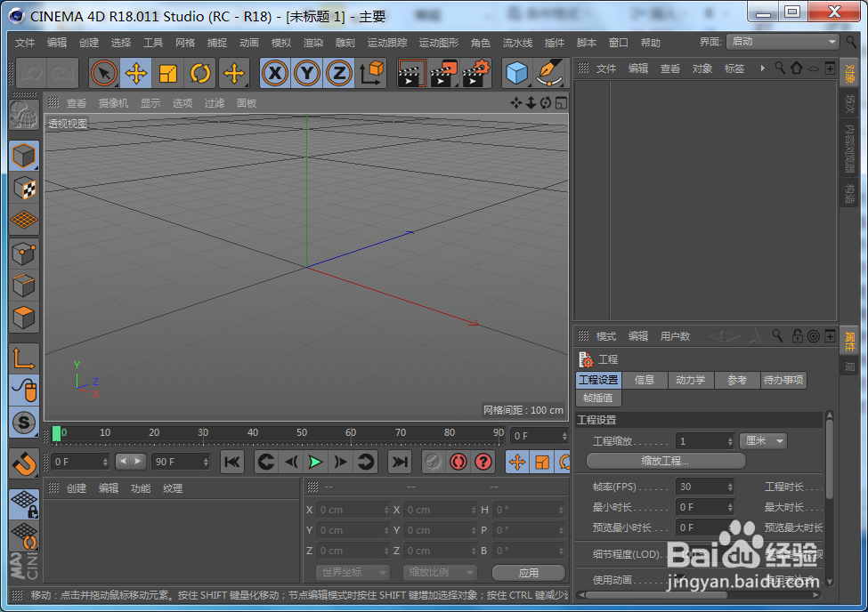Select the live selection arrow tool
Screen dimensions: 868x612
click(103, 73)
